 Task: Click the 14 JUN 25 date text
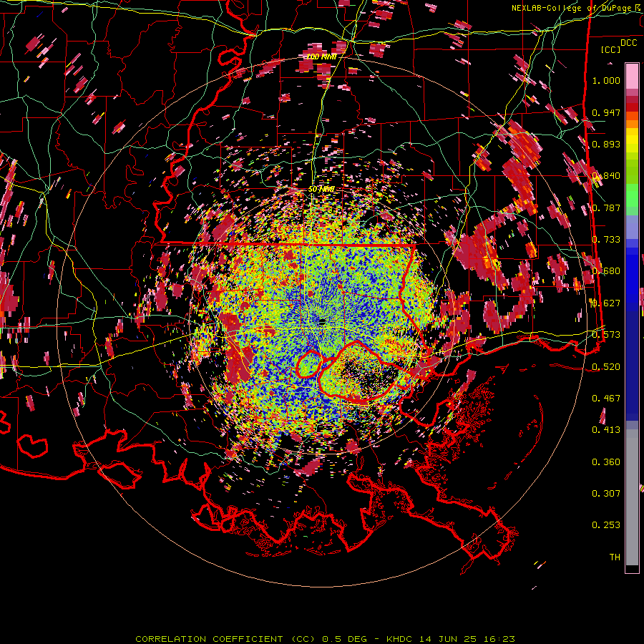[x=447, y=639]
